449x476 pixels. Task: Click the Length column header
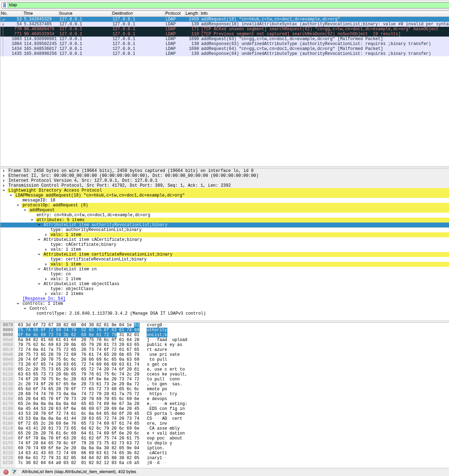click(x=192, y=13)
